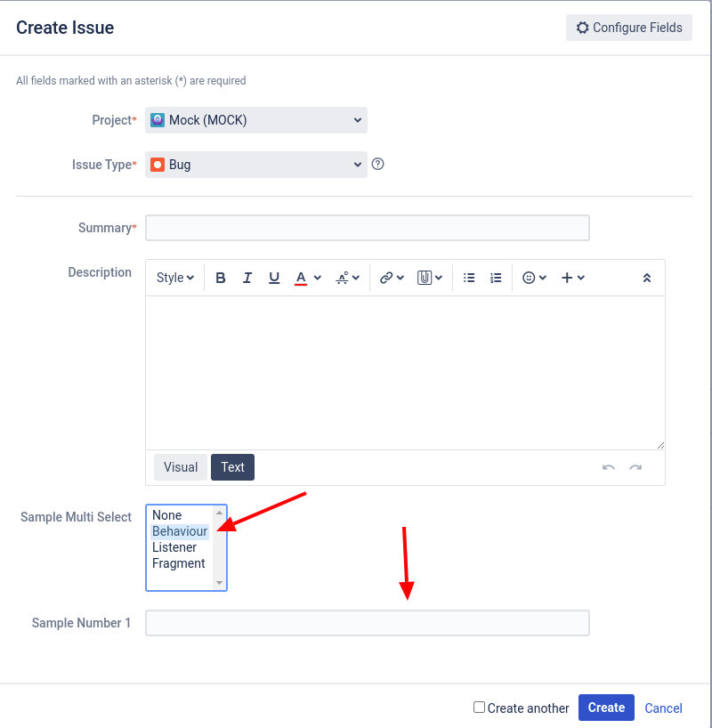
Task: Expand the attachment options arrow
Action: pos(439,278)
